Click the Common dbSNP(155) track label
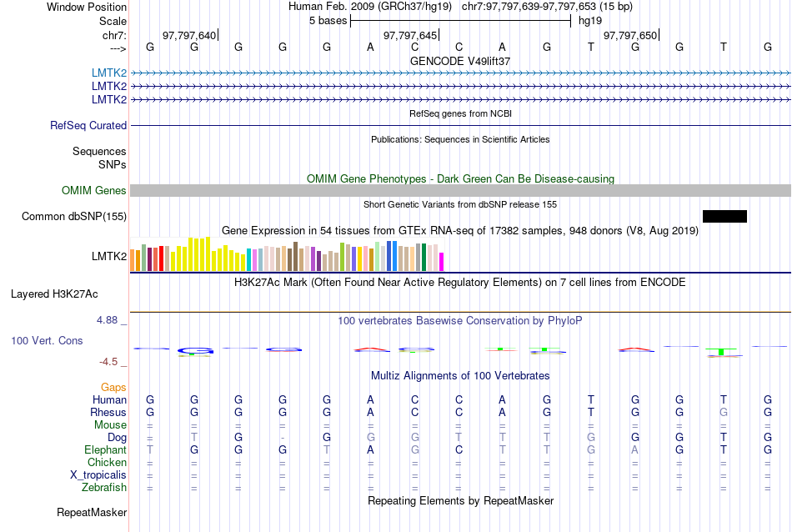Image resolution: width=792 pixels, height=532 pixels. tap(74, 216)
